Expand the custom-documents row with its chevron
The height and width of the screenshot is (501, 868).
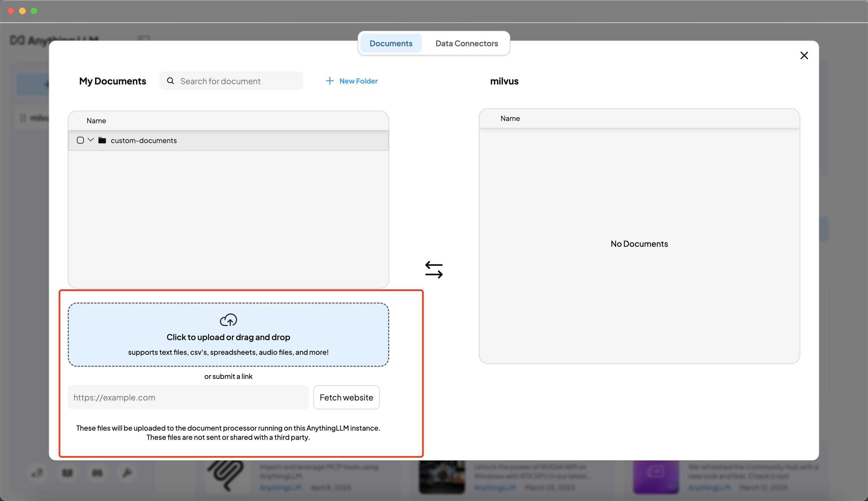click(90, 140)
